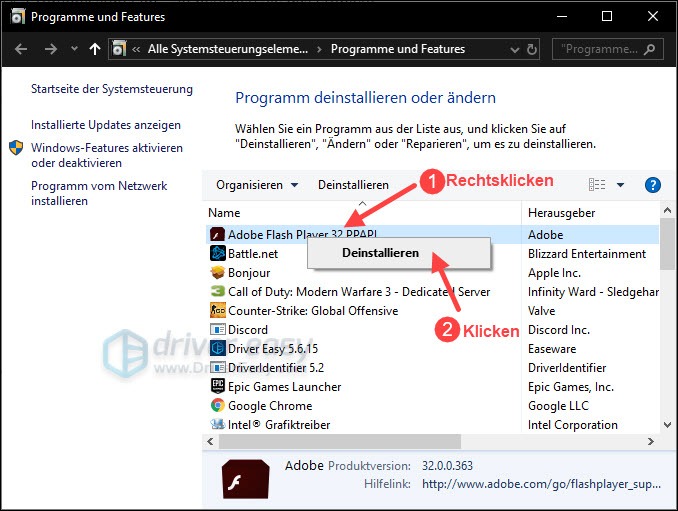The image size is (678, 511).
Task: Sort by the Herausgeber column header
Action: click(x=561, y=213)
